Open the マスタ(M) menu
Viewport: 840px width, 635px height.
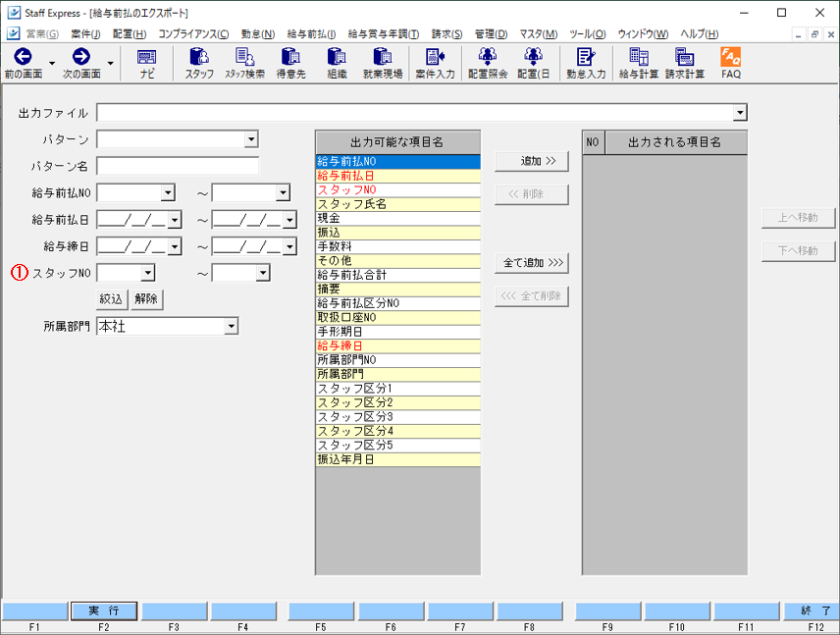click(x=539, y=33)
